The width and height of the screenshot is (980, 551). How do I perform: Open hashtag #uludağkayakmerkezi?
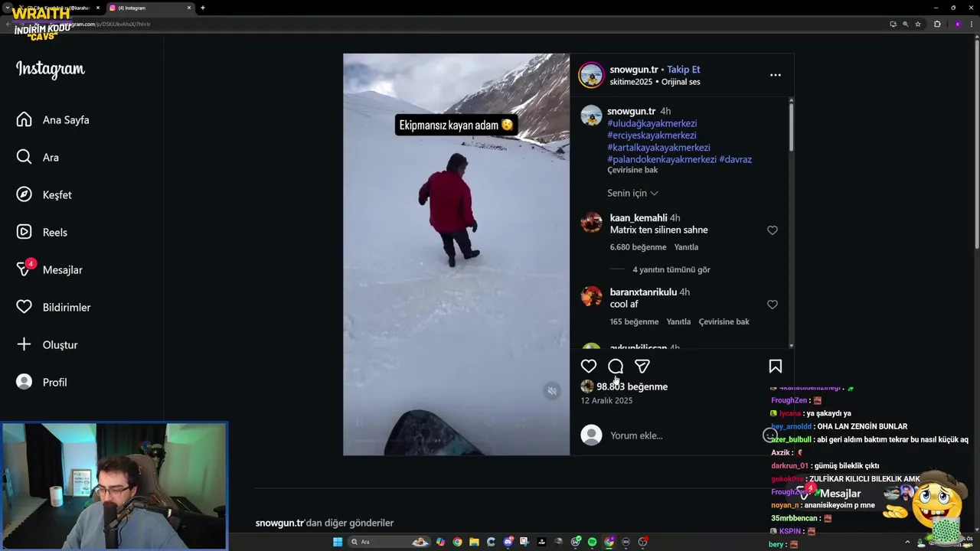(652, 123)
